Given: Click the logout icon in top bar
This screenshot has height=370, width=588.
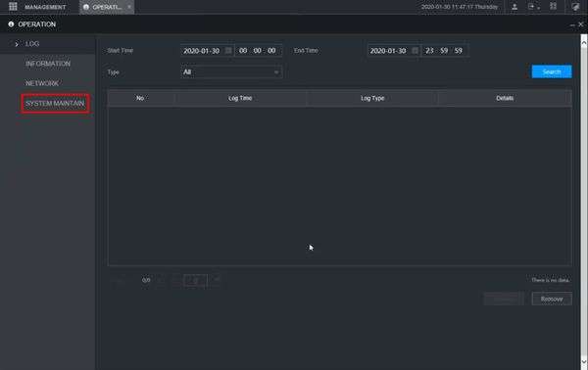Looking at the screenshot, I should click(x=531, y=7).
